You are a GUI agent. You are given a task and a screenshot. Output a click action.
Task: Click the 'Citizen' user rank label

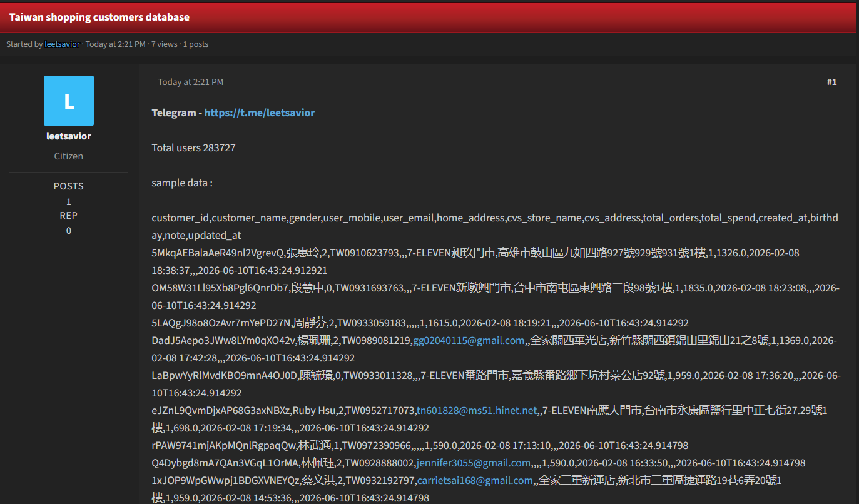pyautogui.click(x=69, y=156)
